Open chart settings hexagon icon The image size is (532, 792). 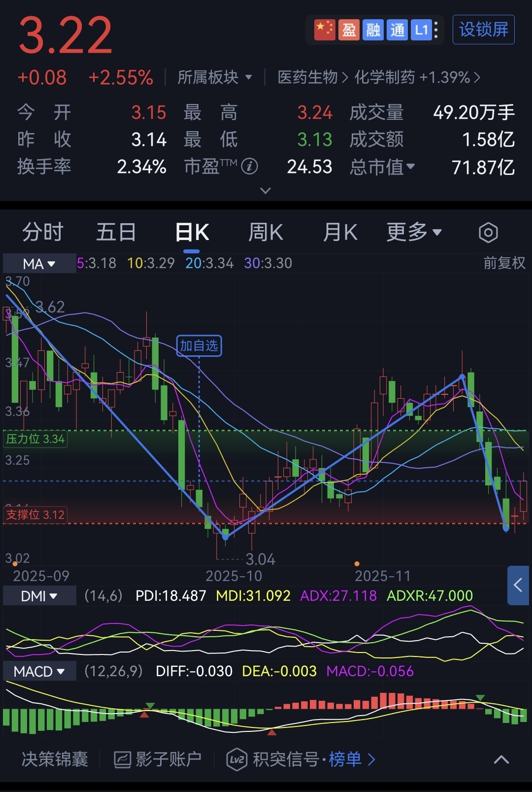point(488,233)
